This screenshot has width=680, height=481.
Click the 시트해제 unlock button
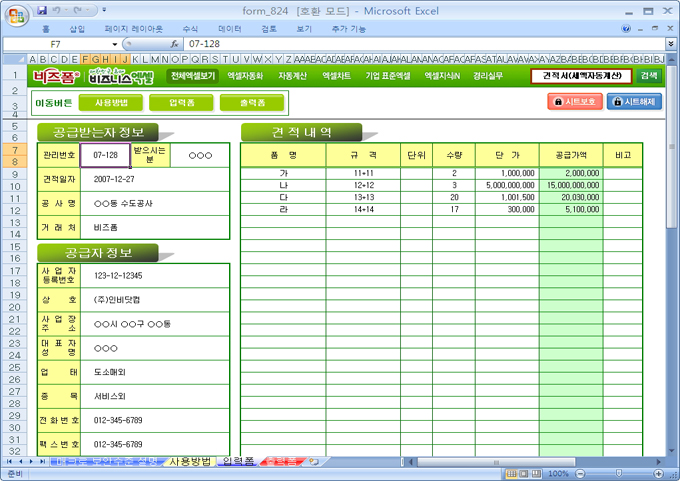pos(635,102)
